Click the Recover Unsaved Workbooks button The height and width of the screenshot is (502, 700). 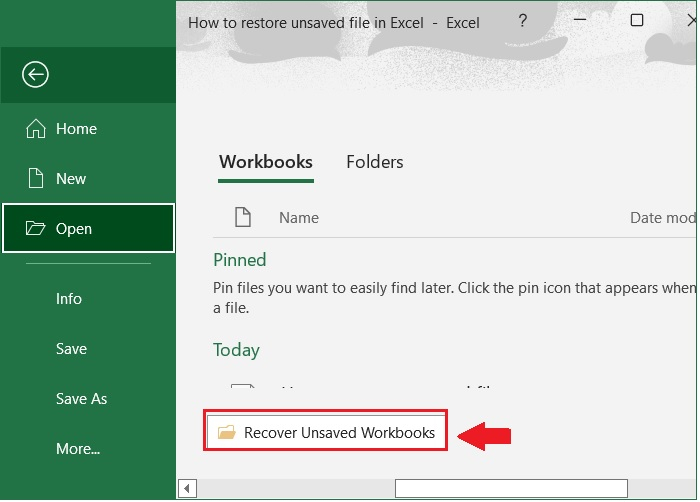(x=325, y=432)
